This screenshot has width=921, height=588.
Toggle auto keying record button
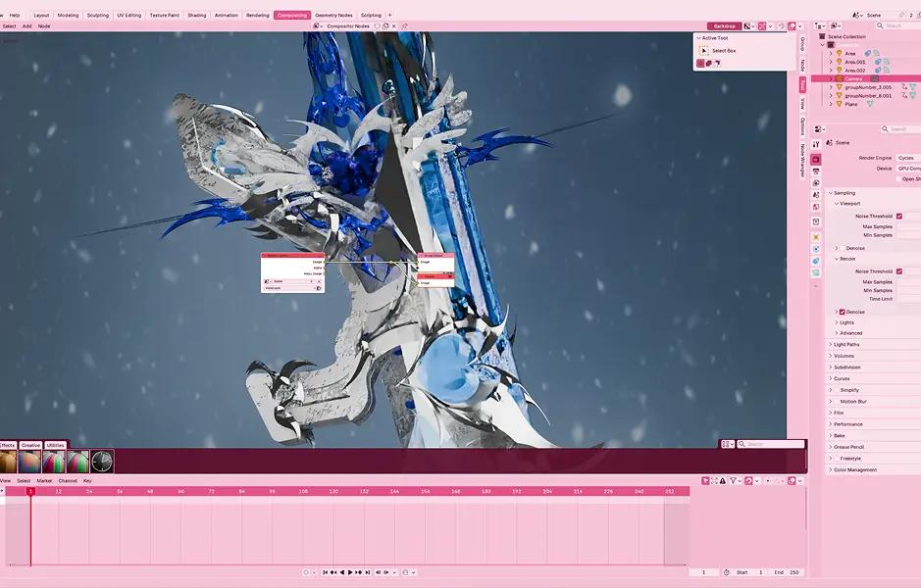(x=306, y=572)
